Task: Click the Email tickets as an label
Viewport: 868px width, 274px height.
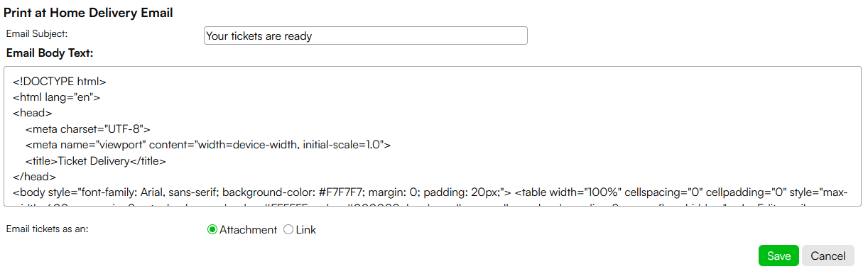Action: [47, 229]
